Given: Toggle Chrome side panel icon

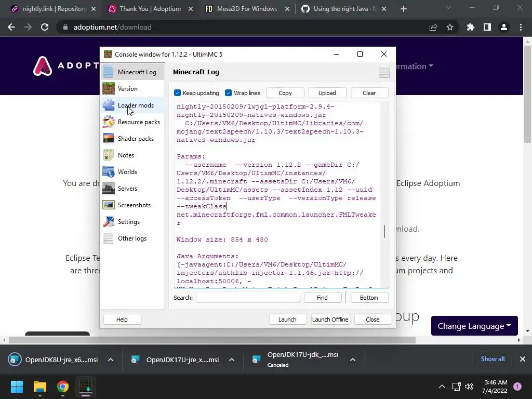Looking at the screenshot, I should (x=487, y=27).
